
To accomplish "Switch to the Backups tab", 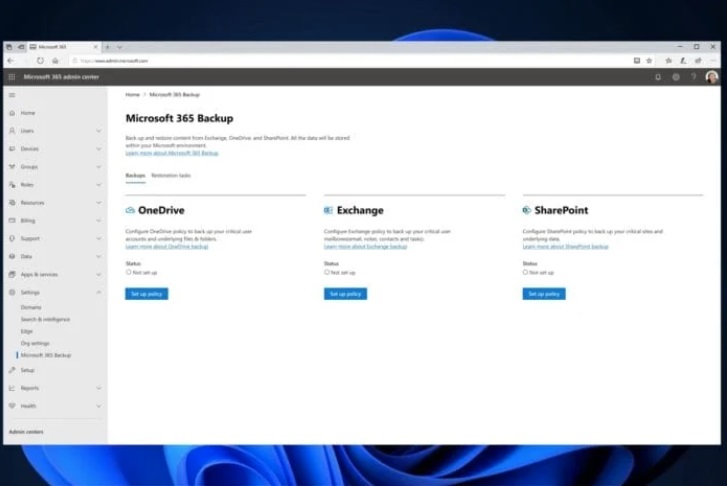I will pos(135,175).
